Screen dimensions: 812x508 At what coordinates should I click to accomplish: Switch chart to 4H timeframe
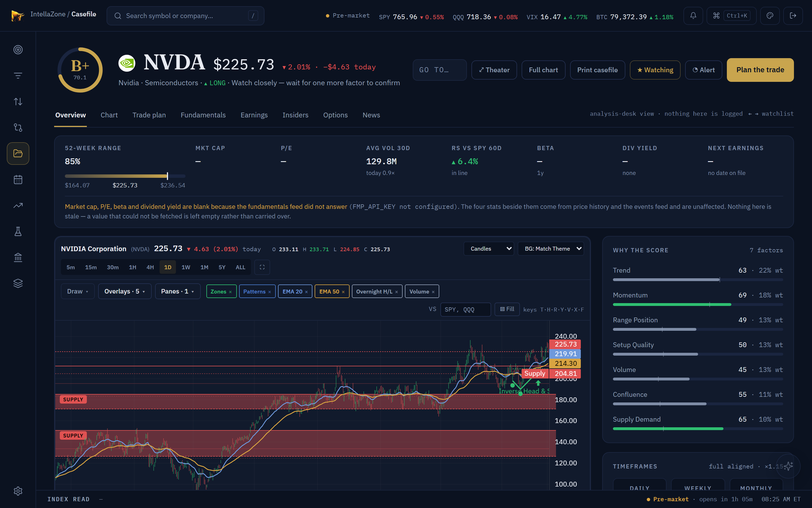pyautogui.click(x=150, y=267)
